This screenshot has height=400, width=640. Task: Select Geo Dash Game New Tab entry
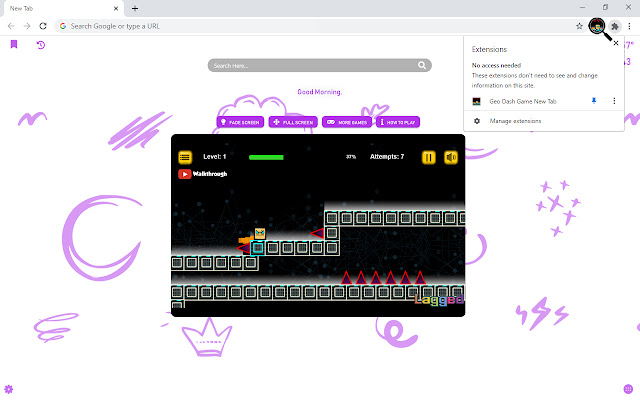click(x=522, y=101)
